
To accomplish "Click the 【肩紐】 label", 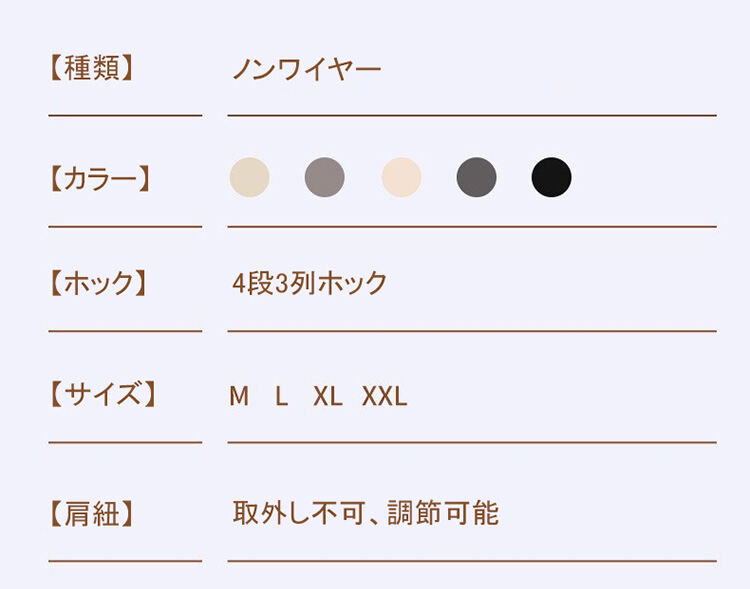I will 91,514.
